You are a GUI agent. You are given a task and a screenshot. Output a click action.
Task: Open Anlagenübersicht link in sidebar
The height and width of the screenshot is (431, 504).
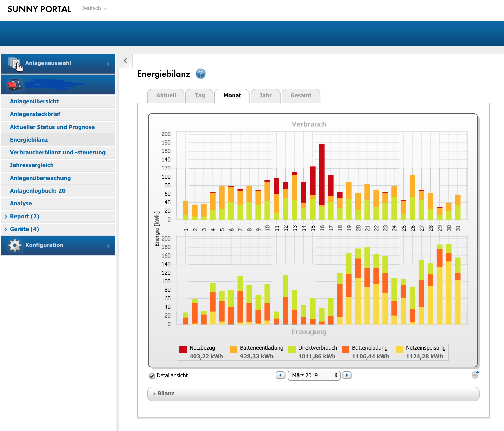pyautogui.click(x=34, y=101)
